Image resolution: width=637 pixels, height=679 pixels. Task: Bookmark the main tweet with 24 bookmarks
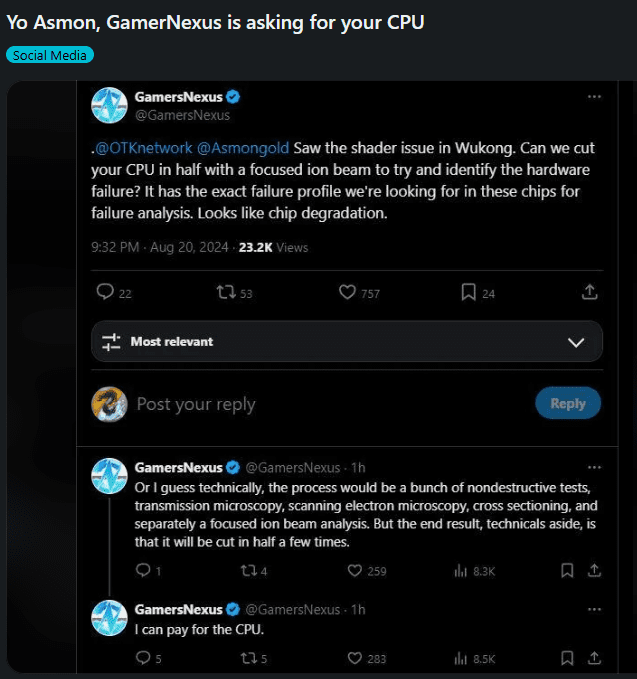pyautogui.click(x=468, y=292)
